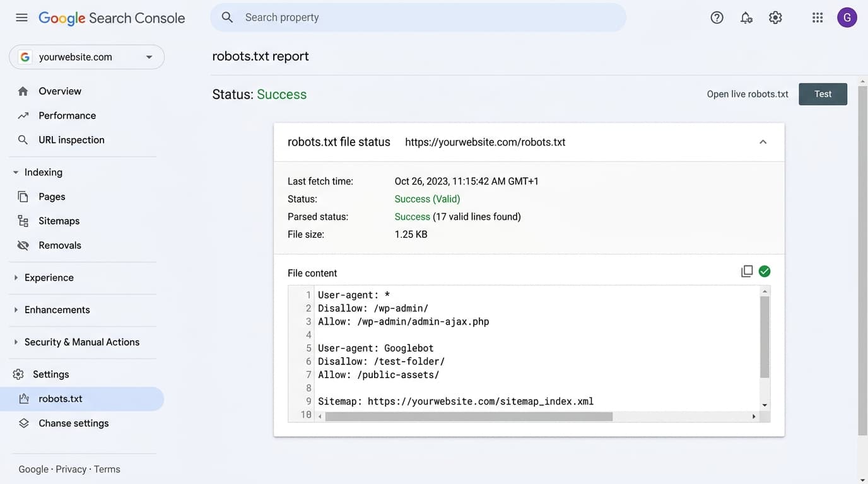The image size is (868, 484).
Task: Click the file content vertical scrollbar thumb
Action: coord(765,337)
